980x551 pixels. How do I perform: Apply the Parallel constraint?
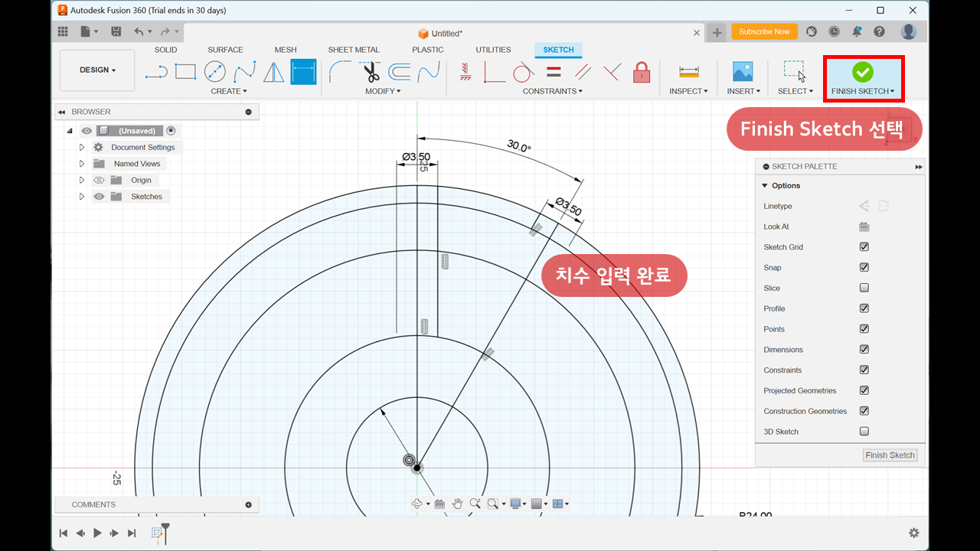pos(583,72)
